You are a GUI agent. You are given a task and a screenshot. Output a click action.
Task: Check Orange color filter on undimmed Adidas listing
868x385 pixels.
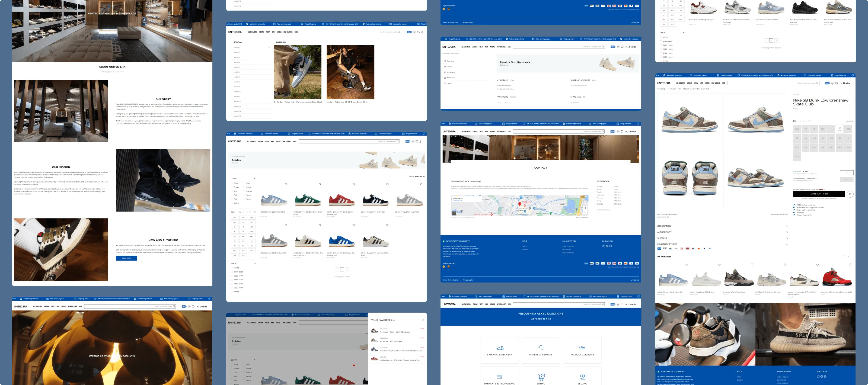click(x=244, y=191)
